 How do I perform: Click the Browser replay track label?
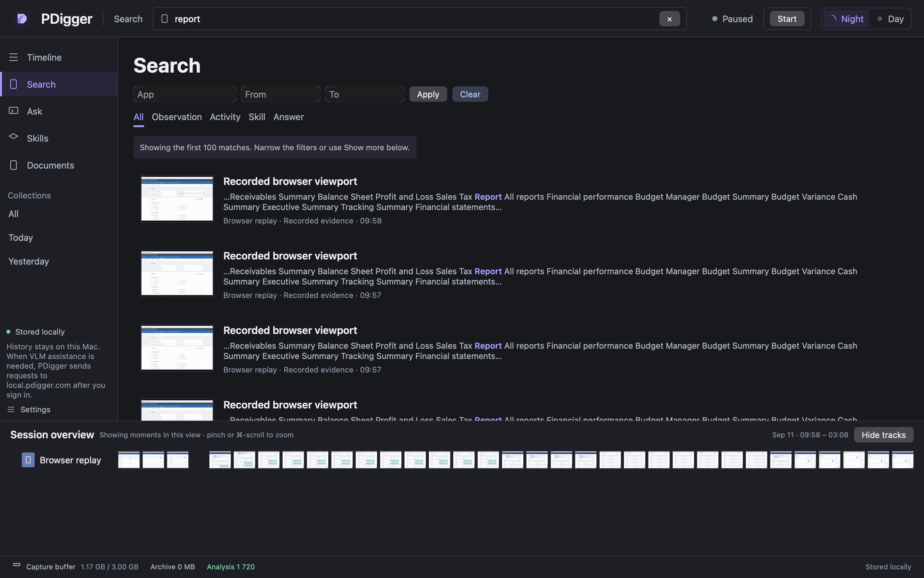coord(70,460)
